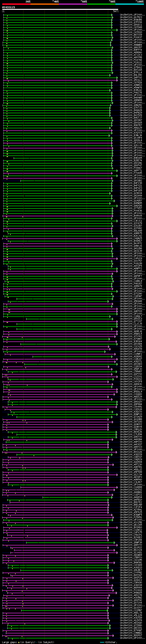Select the UniRef100_A7Q7C5 hit label
Image resolution: width=146 pixels, height=644 pixels.
131,133
